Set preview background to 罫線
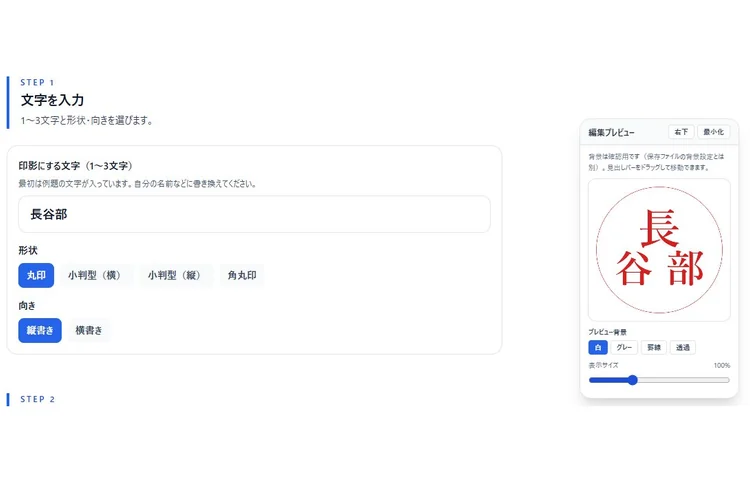750x482 pixels. 654,348
